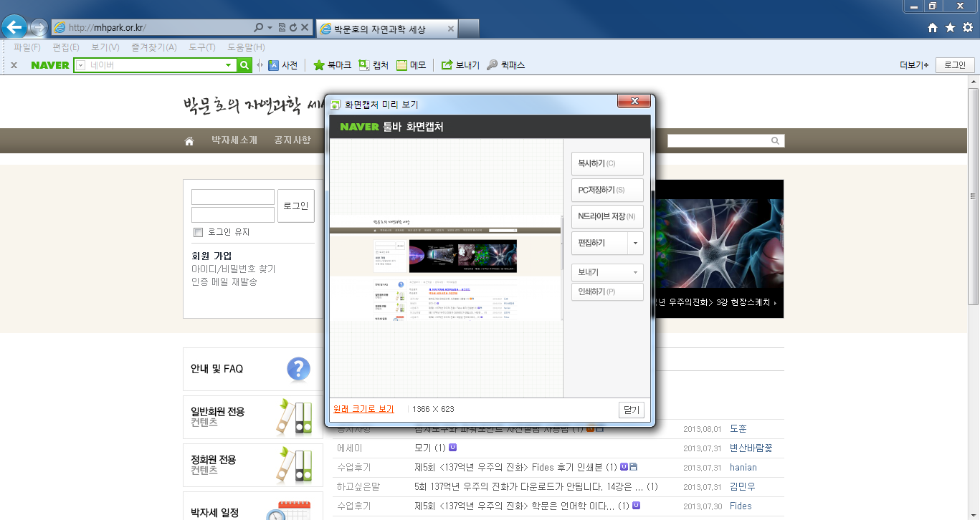Click the 퀵패스 key icon
Screen dimensions: 980x520
coord(492,65)
